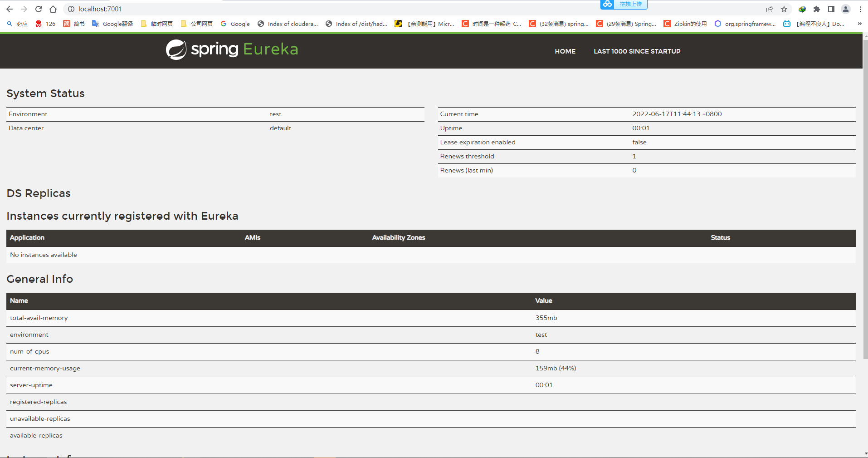Image resolution: width=868 pixels, height=458 pixels.
Task: Click the Uptime label in System Status
Action: (x=451, y=128)
